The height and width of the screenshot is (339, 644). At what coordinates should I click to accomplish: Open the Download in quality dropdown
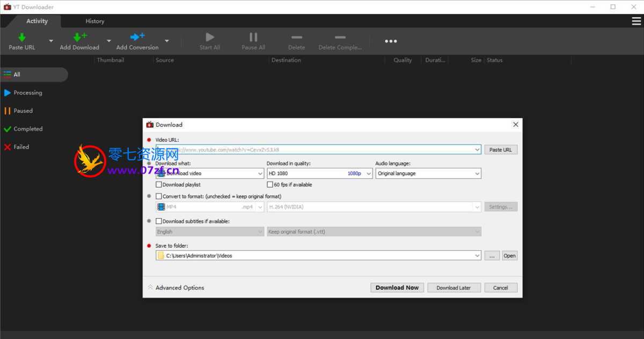pos(319,174)
